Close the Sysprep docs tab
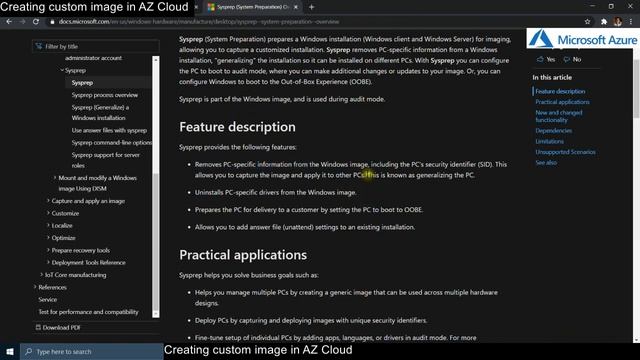640x360 pixels. coord(296,7)
